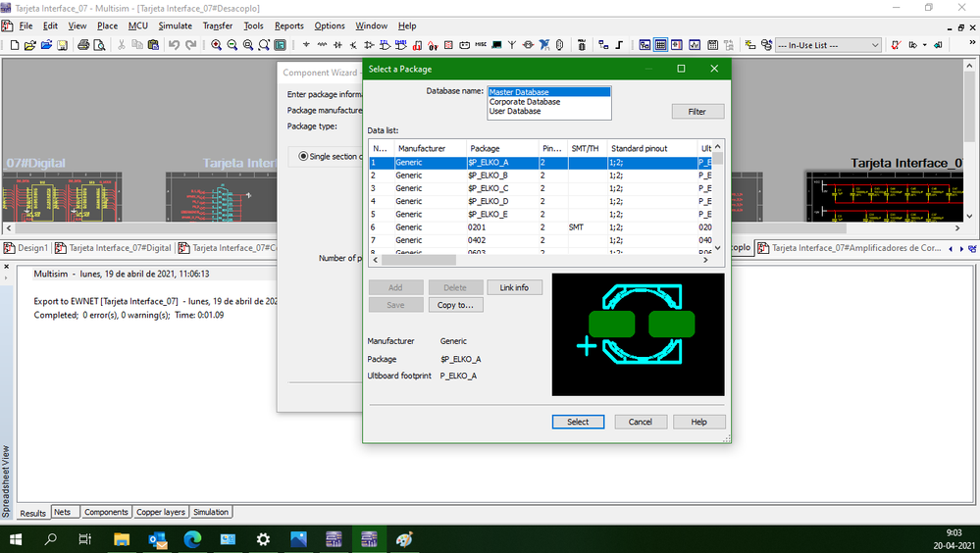Select Corporate Database in database list
The width and height of the screenshot is (980, 553).
pos(525,102)
